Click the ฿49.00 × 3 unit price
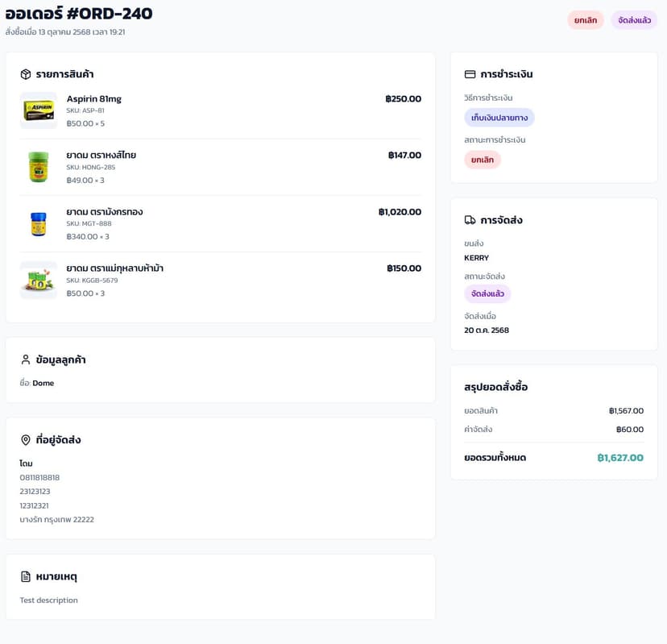Viewport: 667px width, 644px height. coord(85,180)
